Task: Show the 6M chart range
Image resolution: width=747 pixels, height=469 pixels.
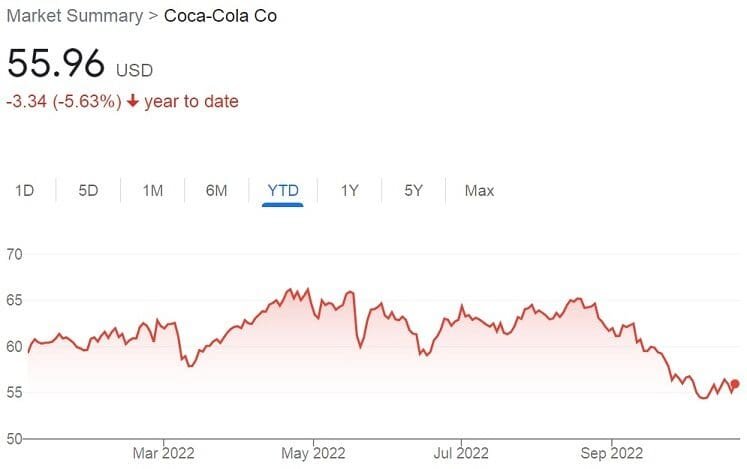Action: click(216, 190)
